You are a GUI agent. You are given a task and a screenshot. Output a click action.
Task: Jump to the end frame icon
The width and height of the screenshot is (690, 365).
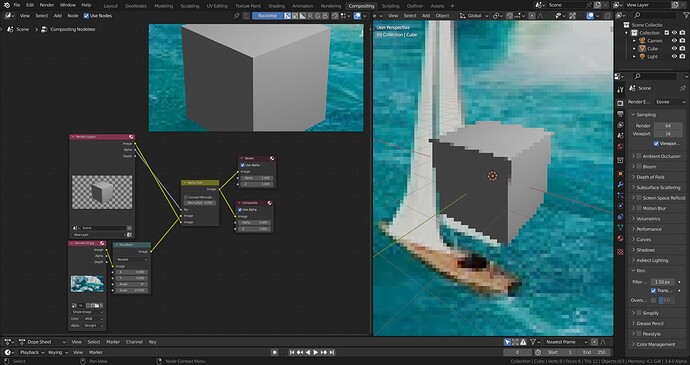(332, 352)
